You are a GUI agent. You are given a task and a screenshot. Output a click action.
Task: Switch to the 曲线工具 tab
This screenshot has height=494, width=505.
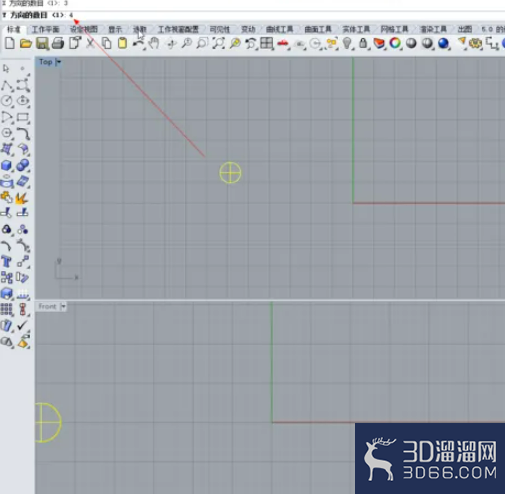(x=279, y=29)
